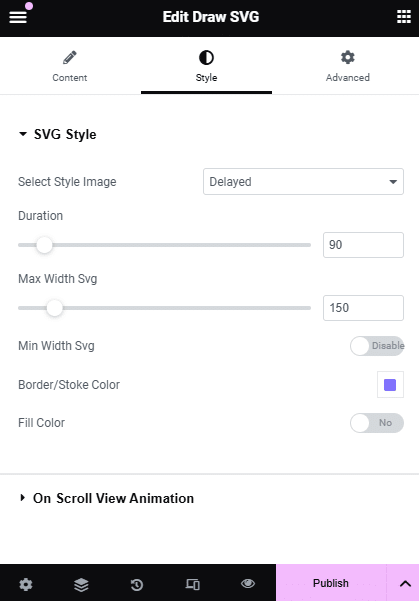Collapse the SVG Style section
This screenshot has height=601, width=419.
(x=58, y=134)
